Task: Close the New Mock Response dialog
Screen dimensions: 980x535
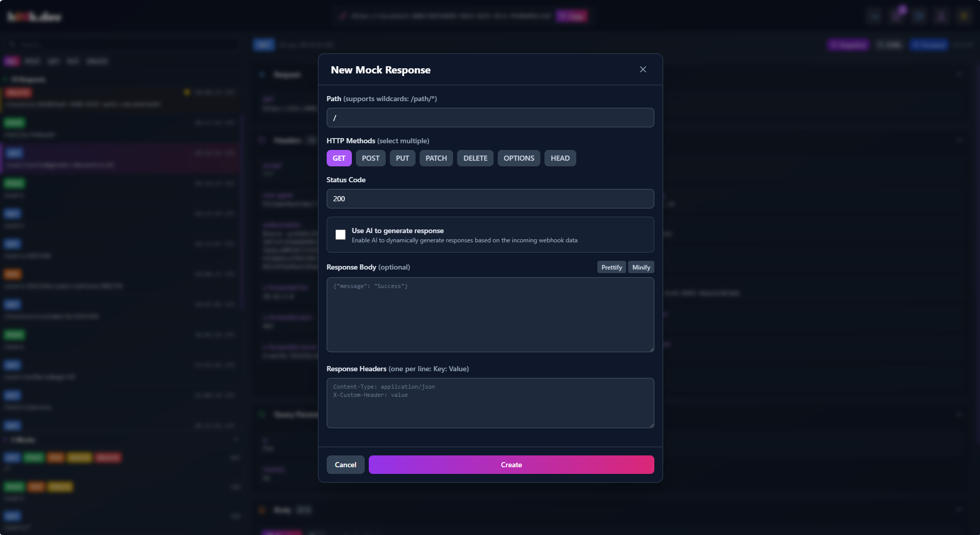Action: pyautogui.click(x=643, y=69)
